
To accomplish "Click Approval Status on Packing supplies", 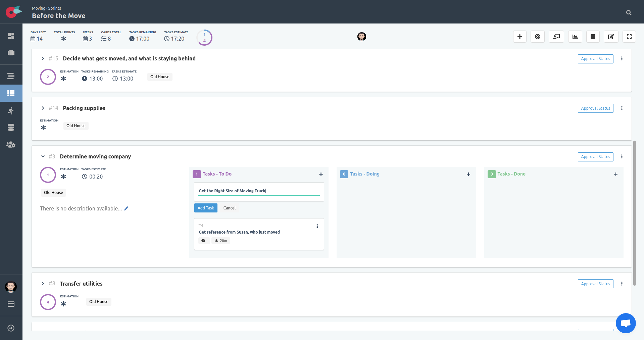I will 596,108.
